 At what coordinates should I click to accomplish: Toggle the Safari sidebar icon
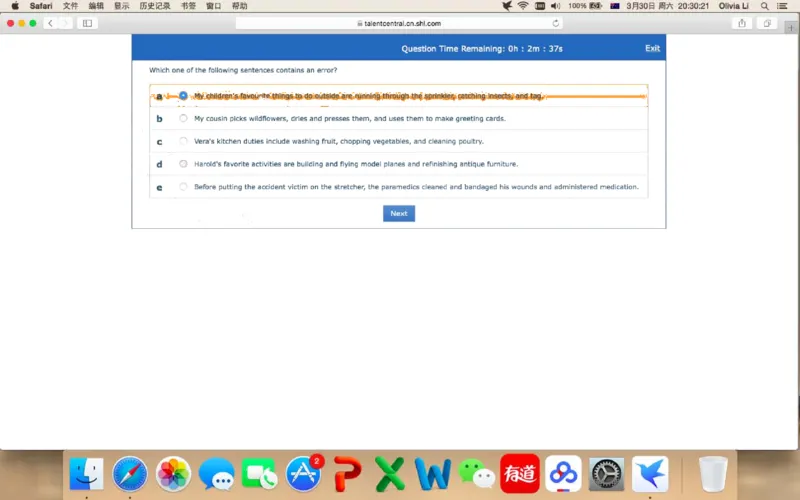(87, 23)
